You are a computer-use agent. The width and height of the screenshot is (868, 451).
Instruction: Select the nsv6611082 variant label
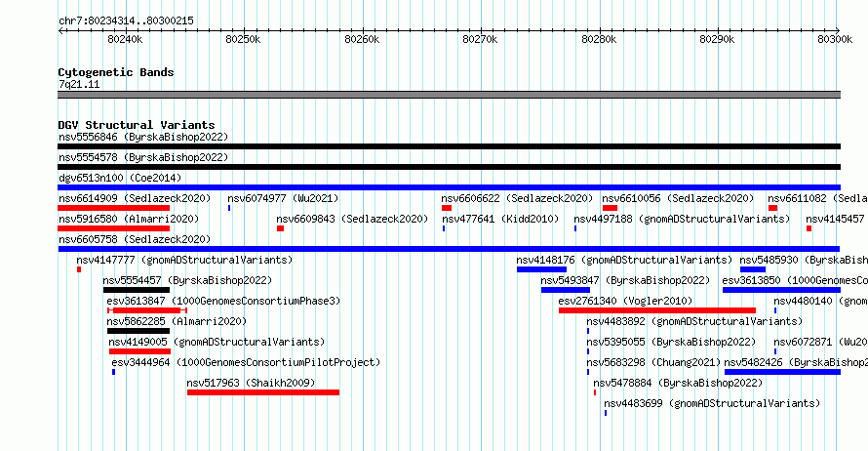(817, 198)
